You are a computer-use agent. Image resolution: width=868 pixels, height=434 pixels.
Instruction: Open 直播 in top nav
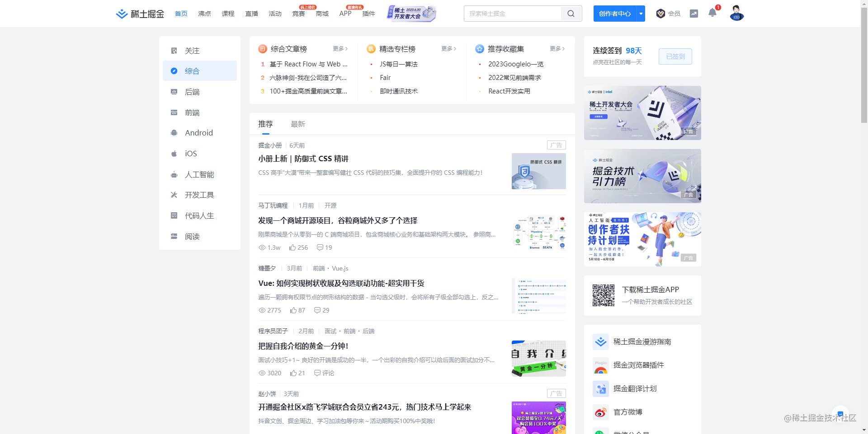252,14
